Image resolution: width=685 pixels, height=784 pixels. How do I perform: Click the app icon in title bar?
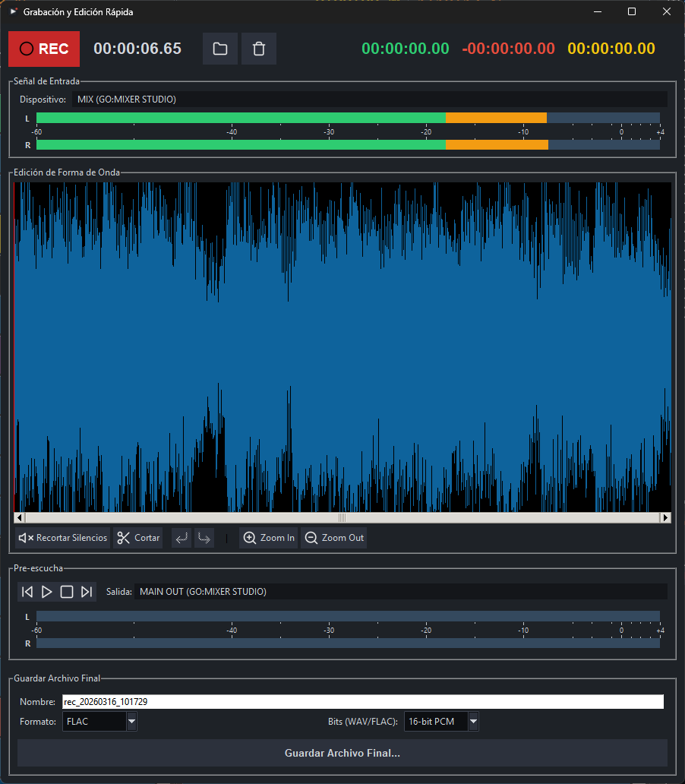coord(14,11)
